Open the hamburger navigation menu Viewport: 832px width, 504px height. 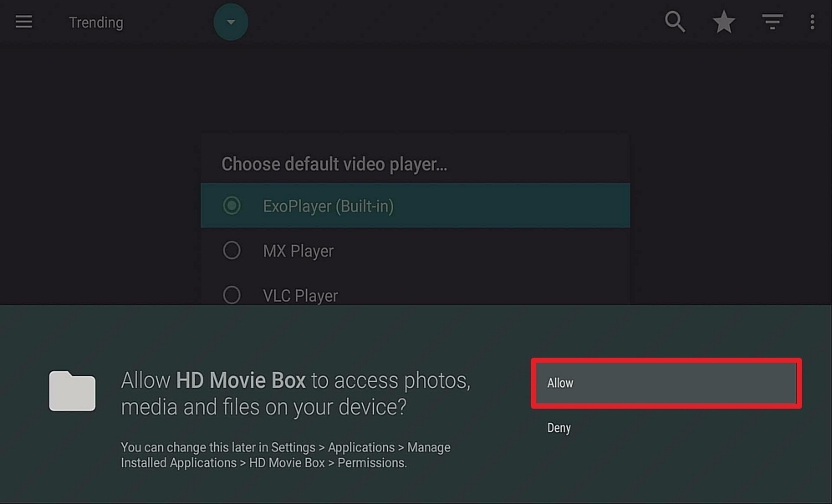click(x=23, y=22)
